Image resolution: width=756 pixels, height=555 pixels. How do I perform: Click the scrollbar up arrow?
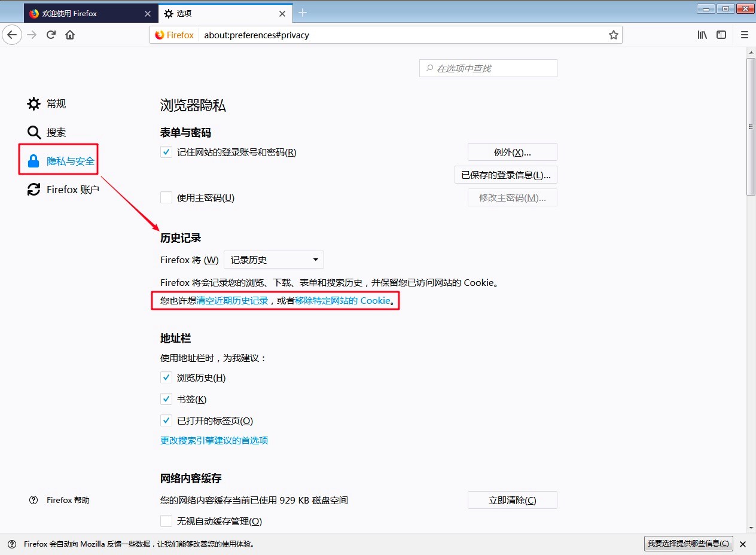(x=751, y=53)
